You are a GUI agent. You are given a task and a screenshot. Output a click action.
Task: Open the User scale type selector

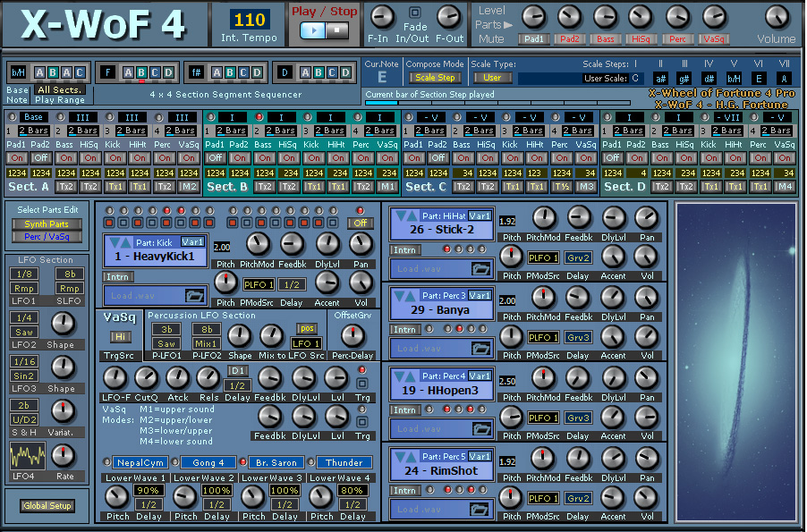pyautogui.click(x=492, y=78)
